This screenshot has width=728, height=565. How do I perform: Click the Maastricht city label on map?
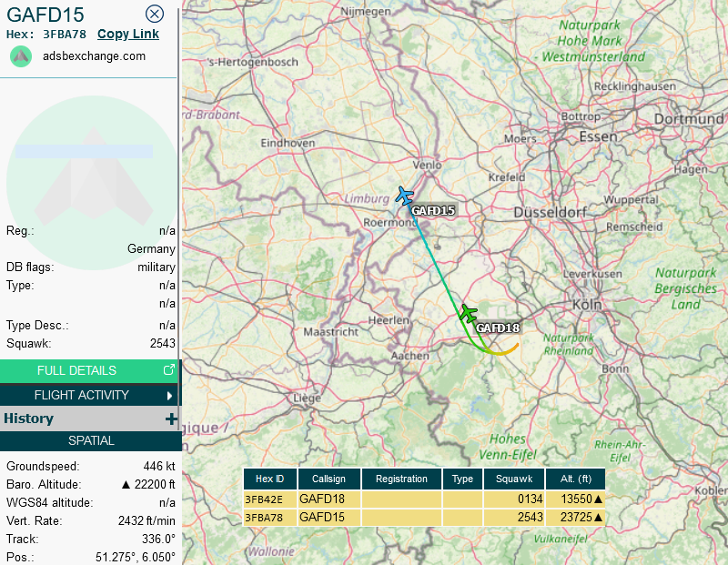pyautogui.click(x=331, y=332)
